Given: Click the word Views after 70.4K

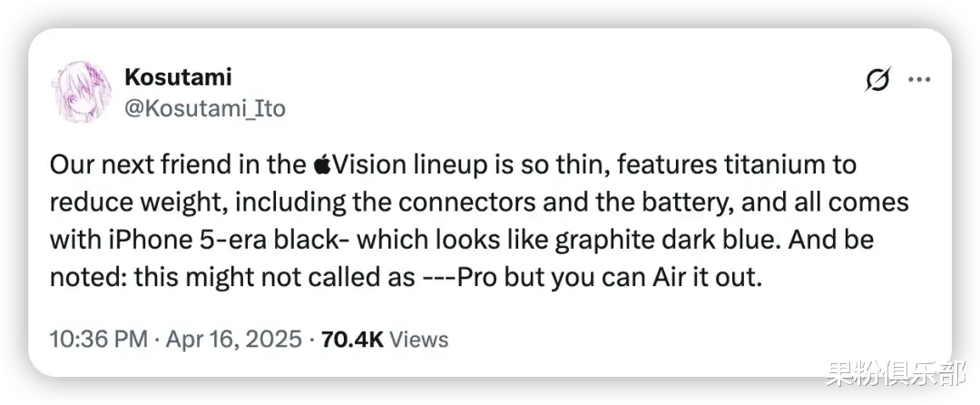Looking at the screenshot, I should [x=419, y=340].
